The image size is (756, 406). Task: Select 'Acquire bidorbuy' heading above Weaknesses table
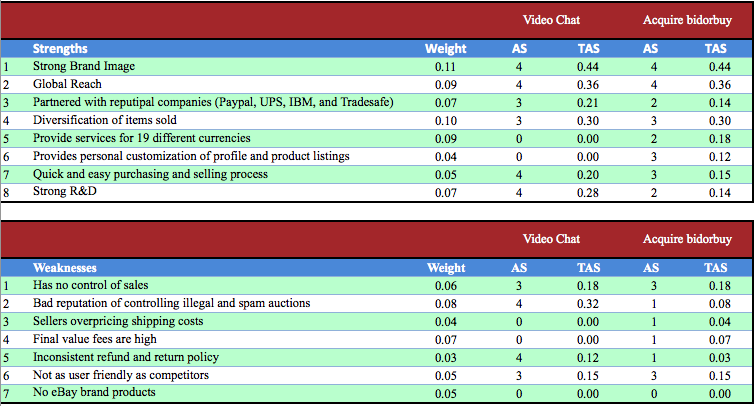[685, 239]
